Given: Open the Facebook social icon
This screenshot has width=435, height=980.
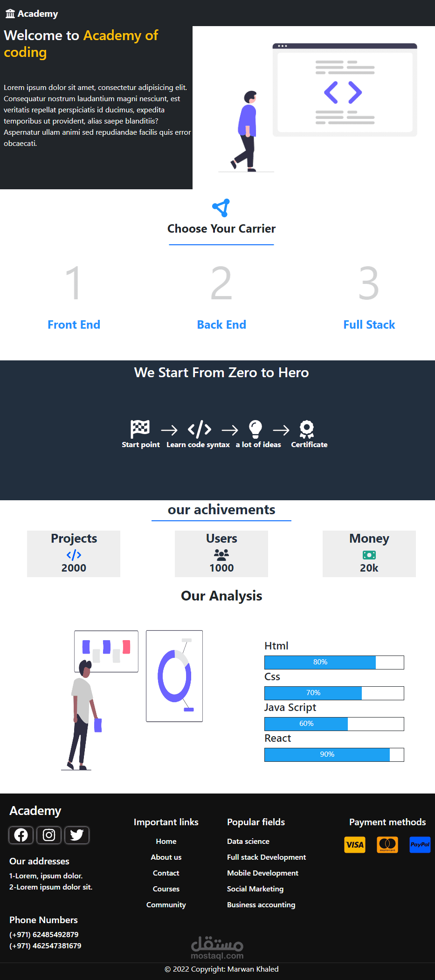Looking at the screenshot, I should pyautogui.click(x=21, y=835).
